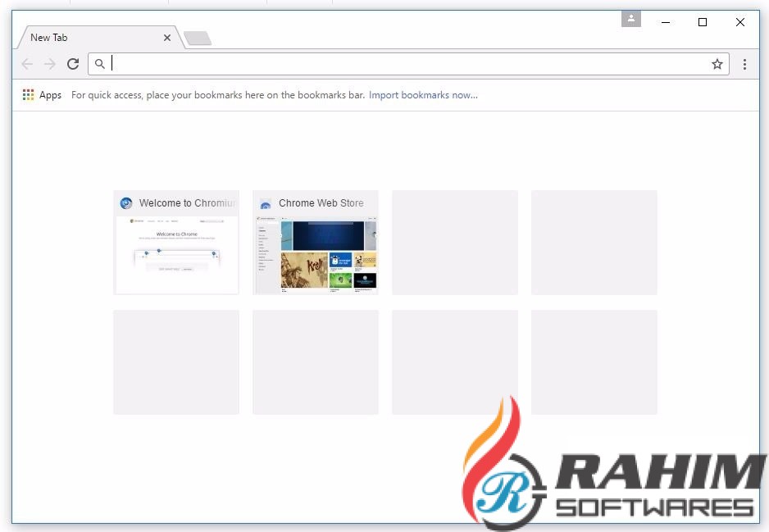This screenshot has height=532, width=769.
Task: Minimize the browser window
Action: coord(666,22)
